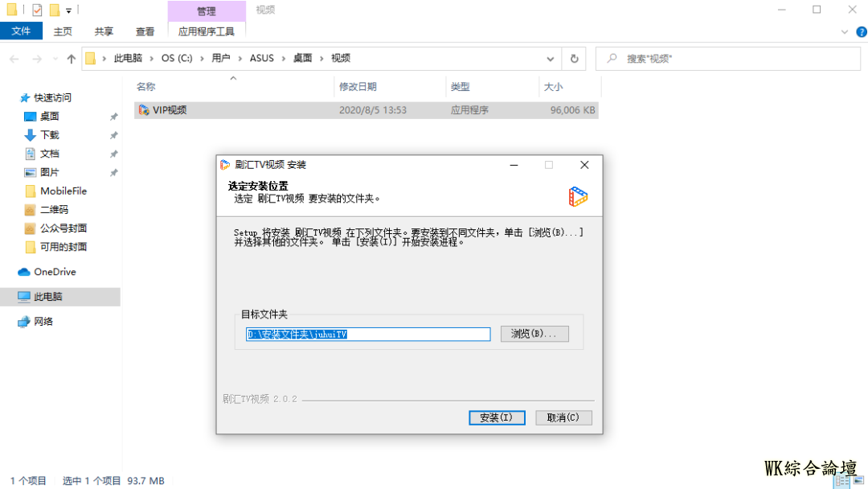Expand the chevron after 用户 in breadcrumb
Screen dimensions: 868x489
click(240, 59)
